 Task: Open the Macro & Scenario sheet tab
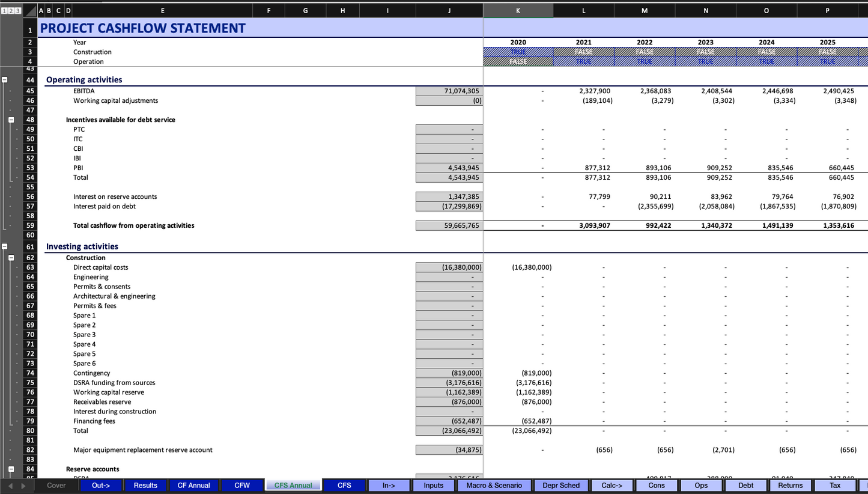(x=494, y=486)
